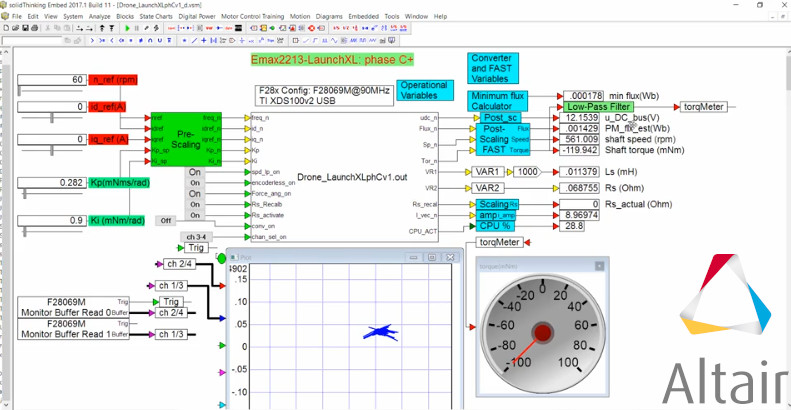Image resolution: width=791 pixels, height=410 pixels.
Task: Click the Operational Variables label block
Action: coord(423,91)
